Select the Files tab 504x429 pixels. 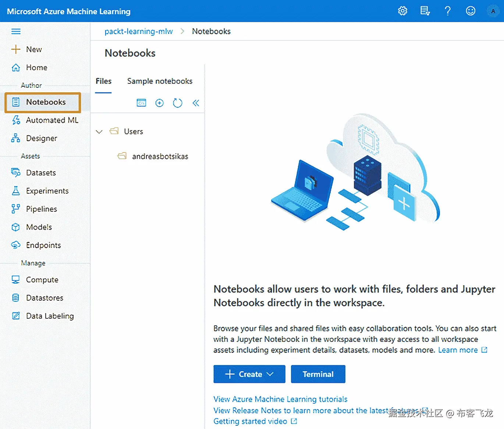click(x=103, y=81)
